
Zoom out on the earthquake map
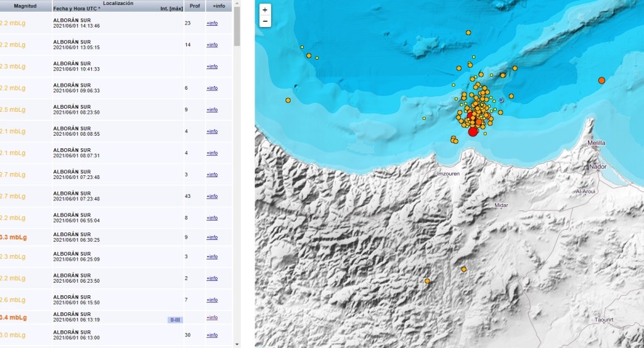[x=265, y=21]
